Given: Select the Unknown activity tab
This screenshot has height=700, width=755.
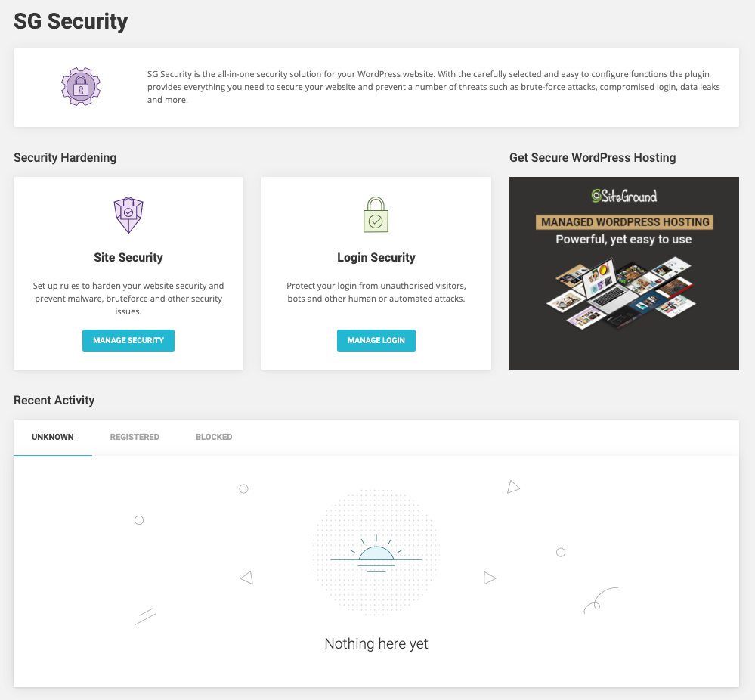Looking at the screenshot, I should pos(53,437).
